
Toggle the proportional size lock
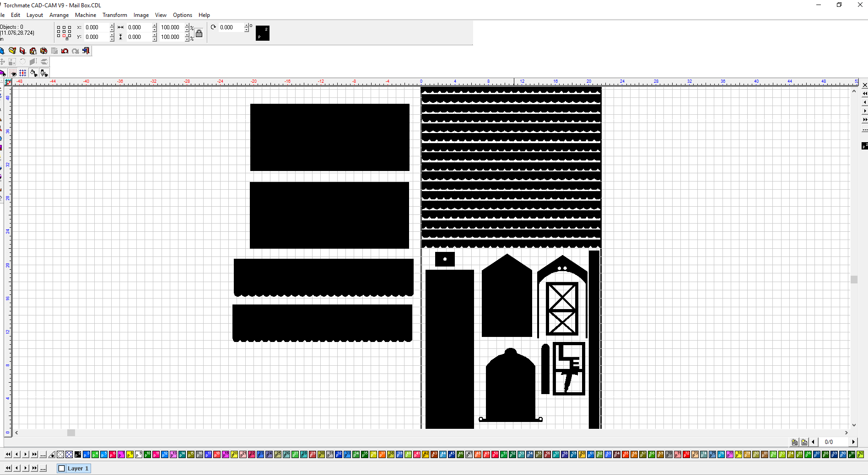pyautogui.click(x=199, y=33)
